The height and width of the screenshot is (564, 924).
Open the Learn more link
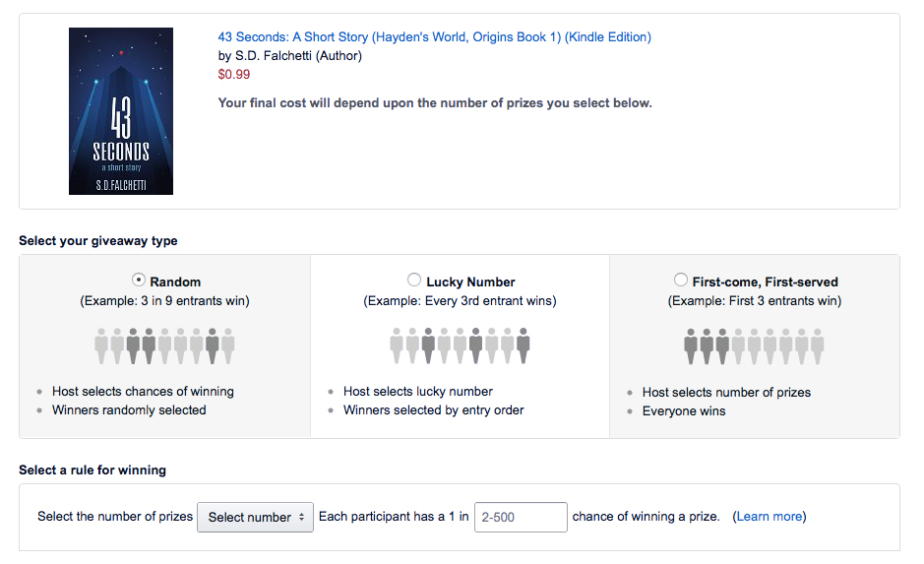(x=770, y=517)
